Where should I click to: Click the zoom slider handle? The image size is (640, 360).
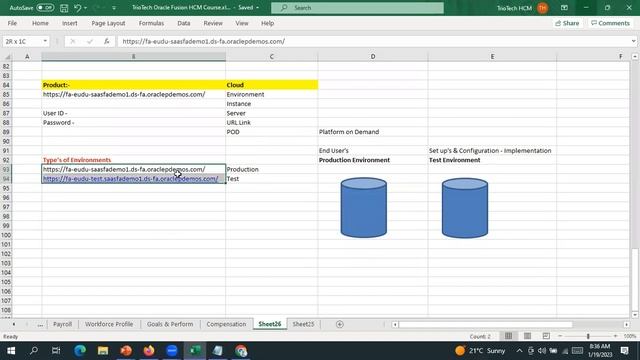pyautogui.click(x=588, y=336)
